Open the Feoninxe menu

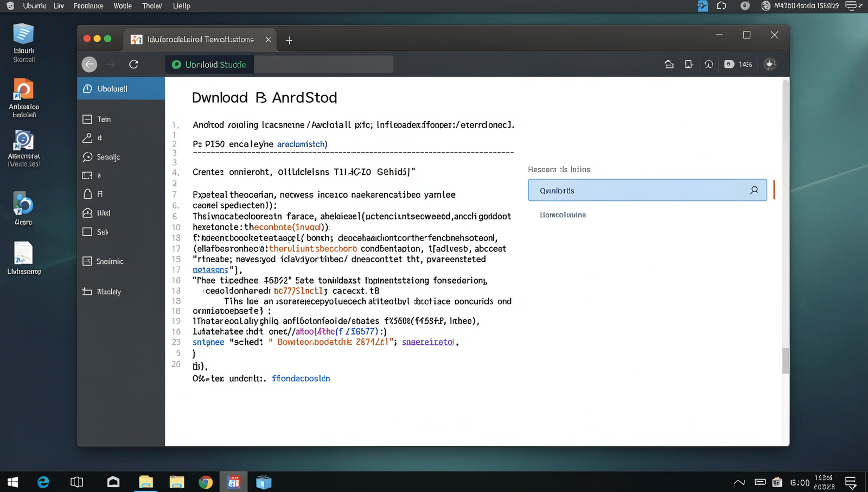88,6
